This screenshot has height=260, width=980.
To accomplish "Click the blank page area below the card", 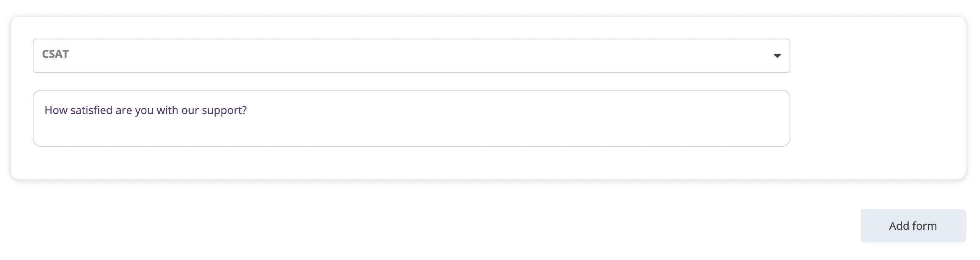I will tap(420, 222).
